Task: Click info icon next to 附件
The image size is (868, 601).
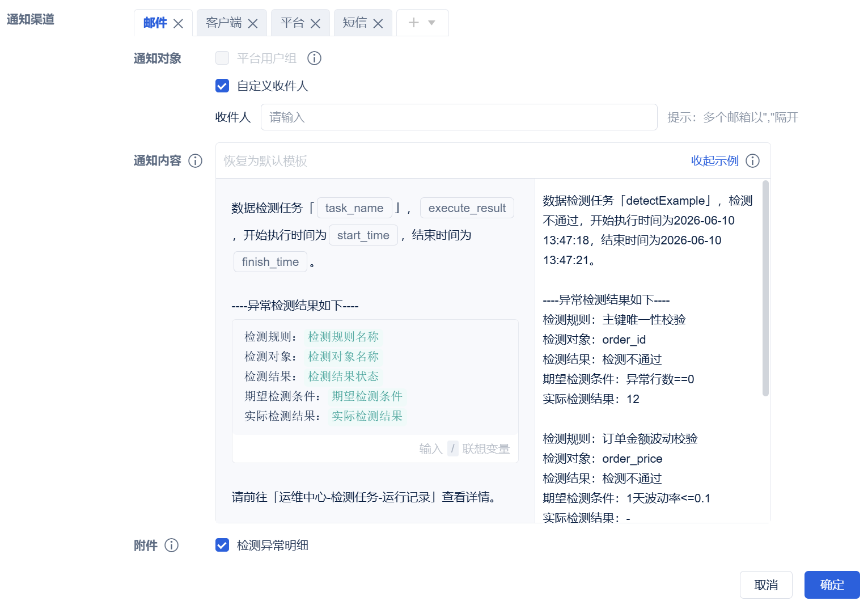Action: (171, 545)
